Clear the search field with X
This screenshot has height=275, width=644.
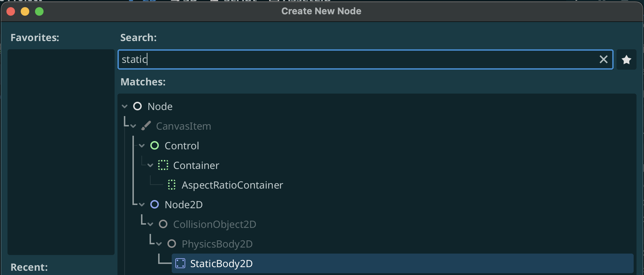point(604,59)
